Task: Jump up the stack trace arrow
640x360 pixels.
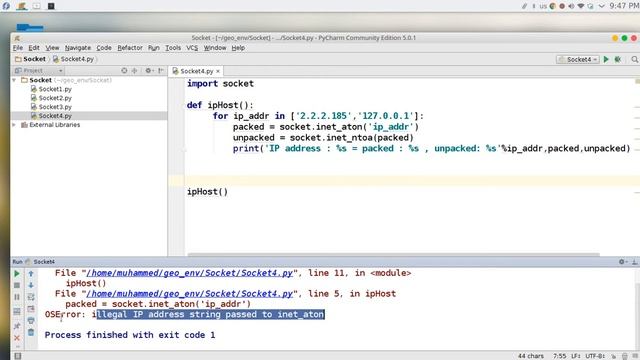Action: tap(31, 273)
